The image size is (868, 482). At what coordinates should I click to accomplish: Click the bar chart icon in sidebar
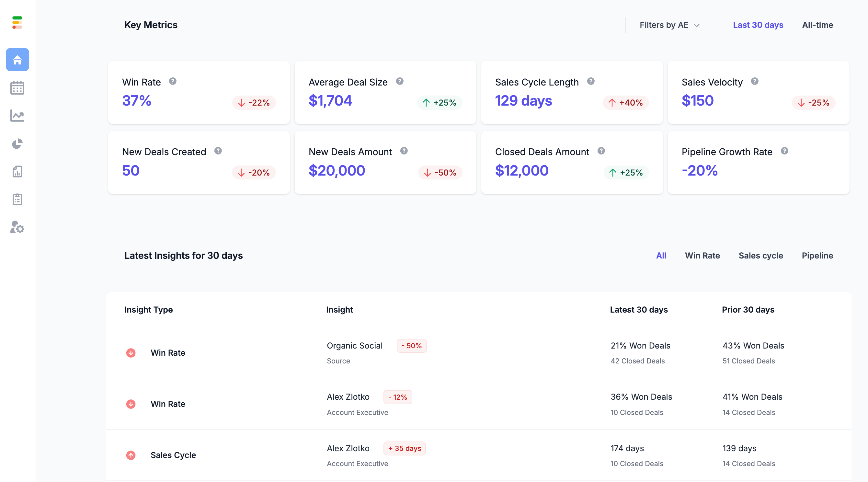click(x=18, y=172)
